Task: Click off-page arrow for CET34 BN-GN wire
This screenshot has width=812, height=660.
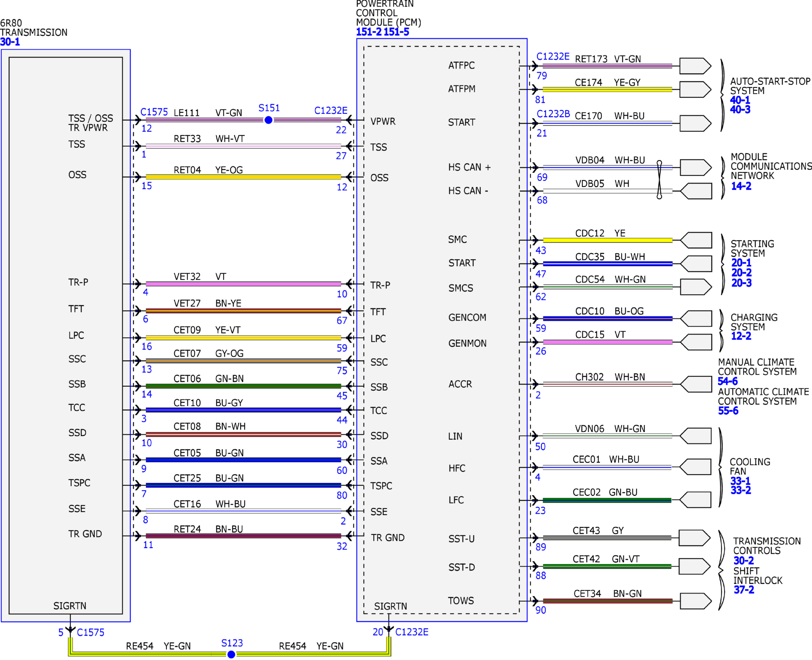Action: 696,601
